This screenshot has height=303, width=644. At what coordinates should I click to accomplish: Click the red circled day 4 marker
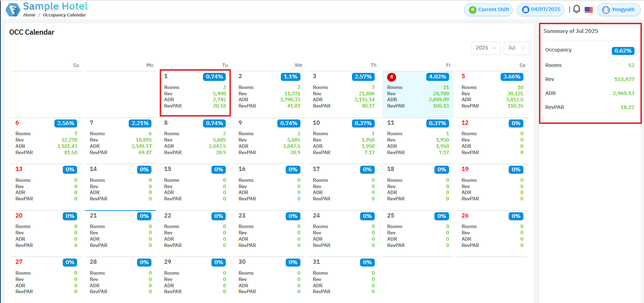pos(391,77)
